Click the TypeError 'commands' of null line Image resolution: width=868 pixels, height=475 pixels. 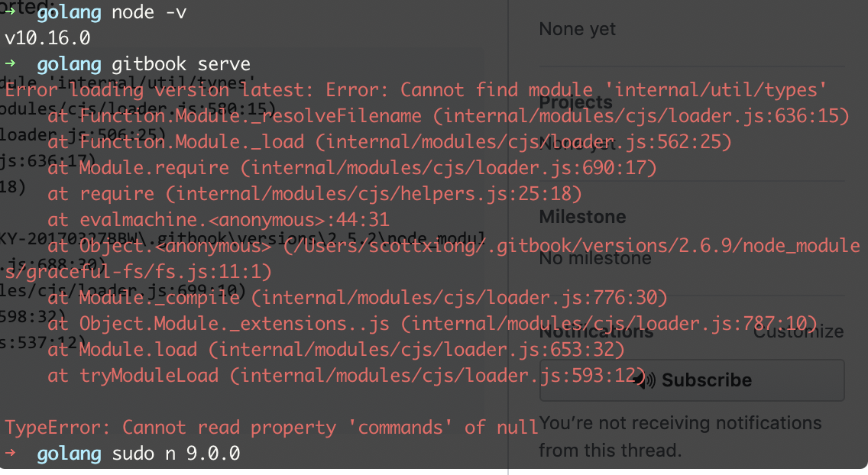(x=271, y=428)
